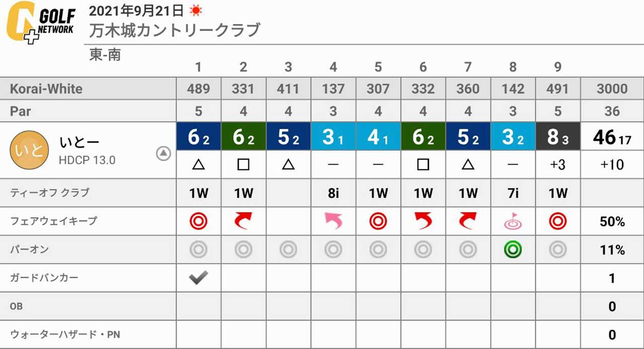
Task: Toggle the gray par-on circle on hole 1
Action: [x=198, y=249]
